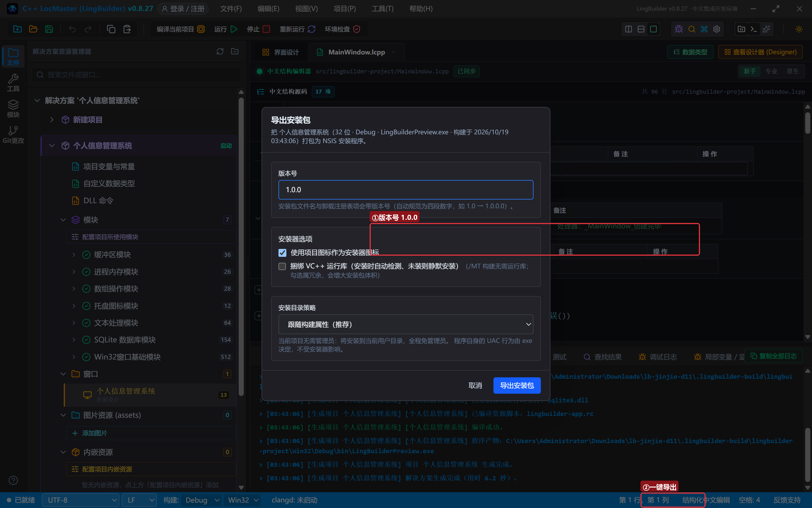812x508 pixels.
Task: Switch to the 界面设计 tab
Action: [281, 52]
